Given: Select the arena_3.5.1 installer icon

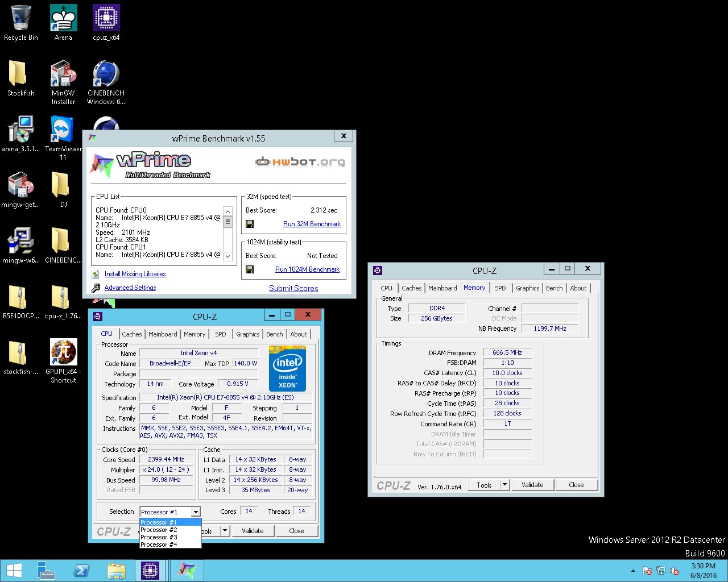Looking at the screenshot, I should tap(21, 134).
